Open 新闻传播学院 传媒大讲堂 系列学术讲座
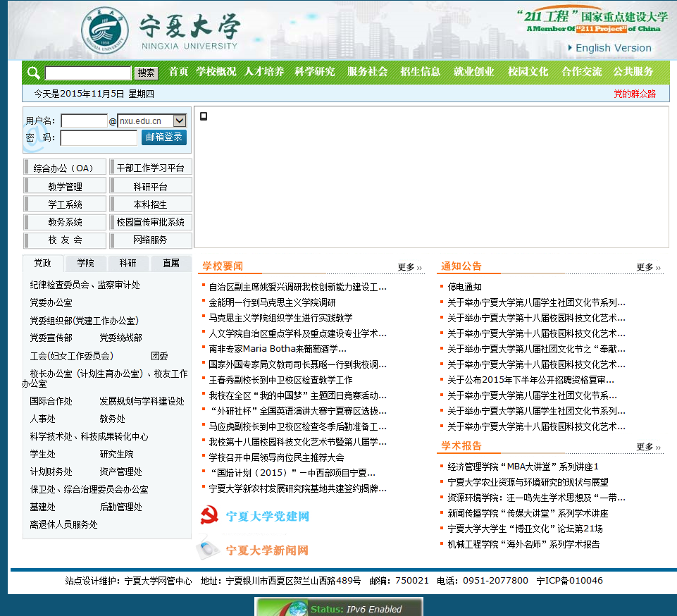This screenshot has height=616, width=677. coord(528,513)
